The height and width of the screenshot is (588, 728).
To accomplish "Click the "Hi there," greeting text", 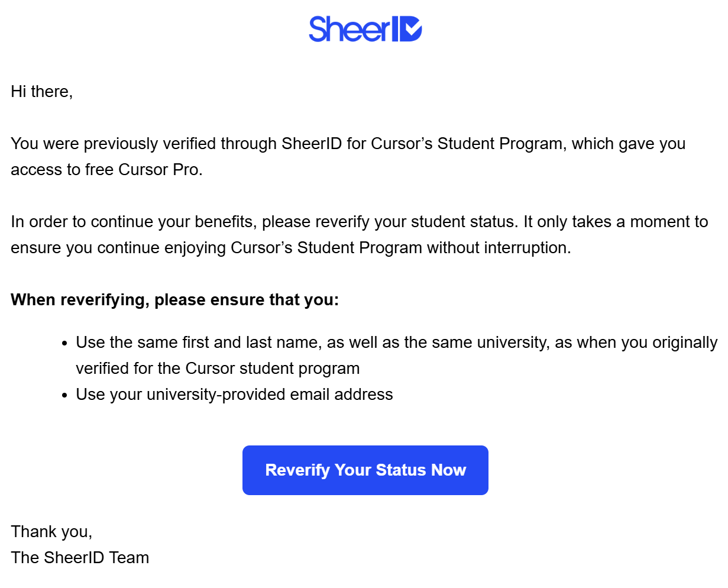I will click(x=41, y=92).
